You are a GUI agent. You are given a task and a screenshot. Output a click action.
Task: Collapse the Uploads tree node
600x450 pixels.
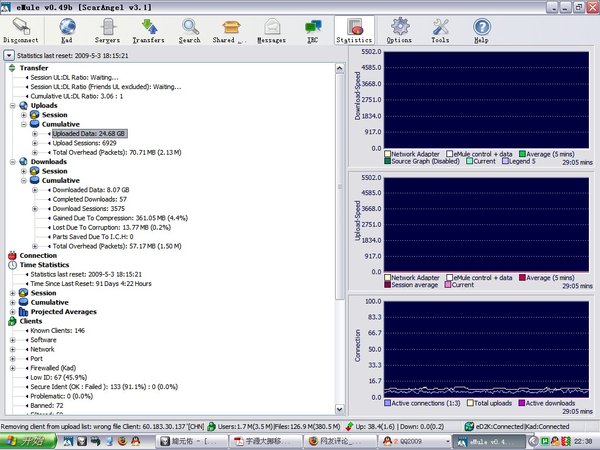tap(12, 106)
